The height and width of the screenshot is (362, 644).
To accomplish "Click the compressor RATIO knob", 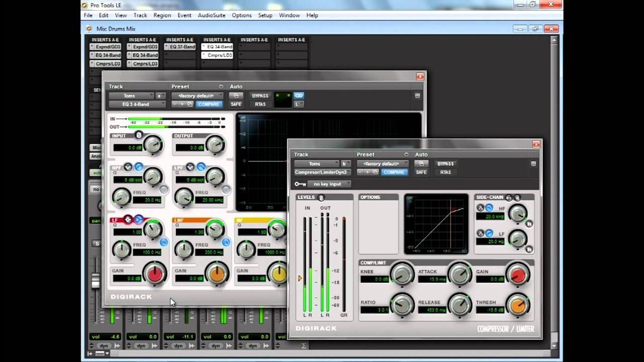I will [402, 305].
